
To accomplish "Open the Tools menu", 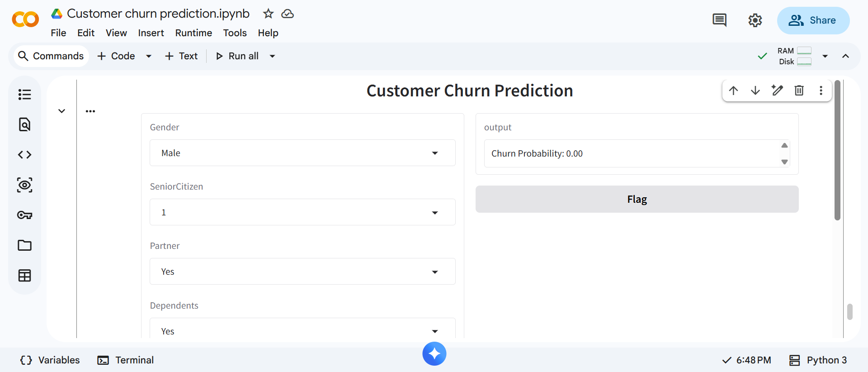I will pyautogui.click(x=235, y=33).
